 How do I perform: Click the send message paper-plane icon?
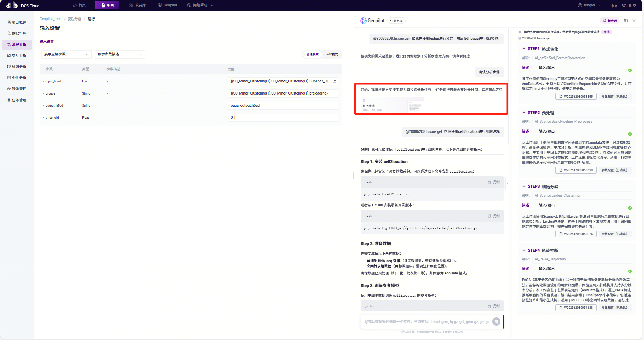click(496, 322)
